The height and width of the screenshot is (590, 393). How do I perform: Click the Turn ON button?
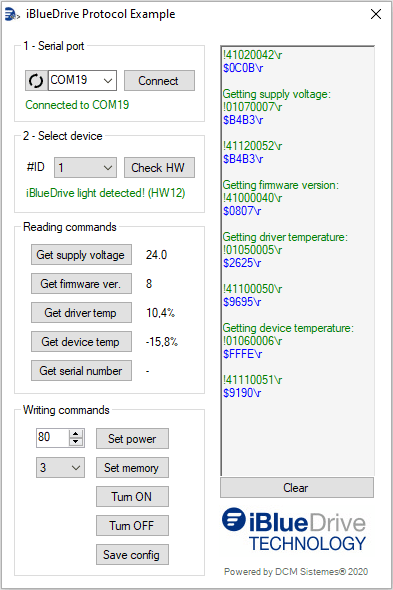click(x=132, y=497)
